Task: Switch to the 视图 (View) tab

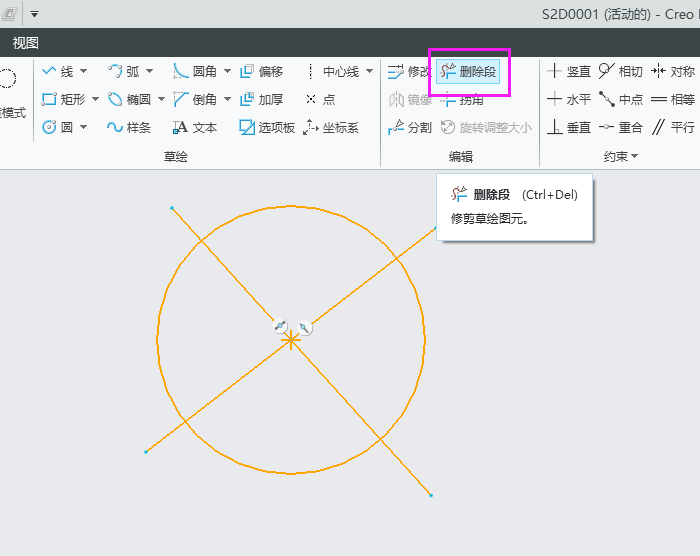Action: point(25,43)
